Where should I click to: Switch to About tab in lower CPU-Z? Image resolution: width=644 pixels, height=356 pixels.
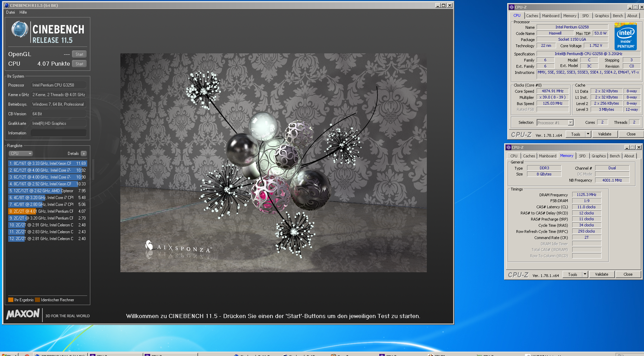(629, 156)
